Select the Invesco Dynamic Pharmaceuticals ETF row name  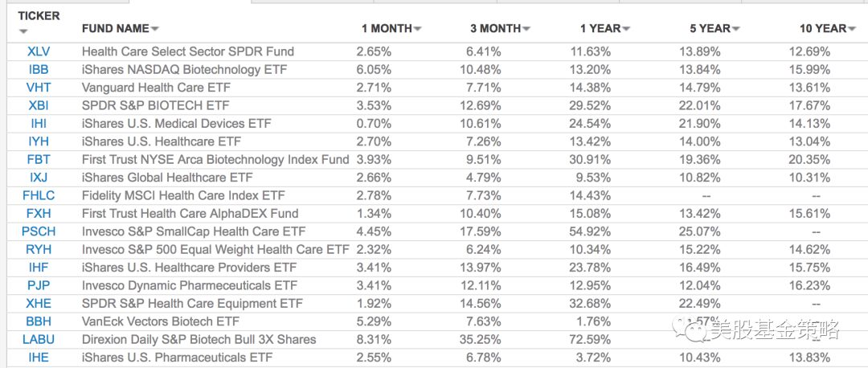pos(190,285)
